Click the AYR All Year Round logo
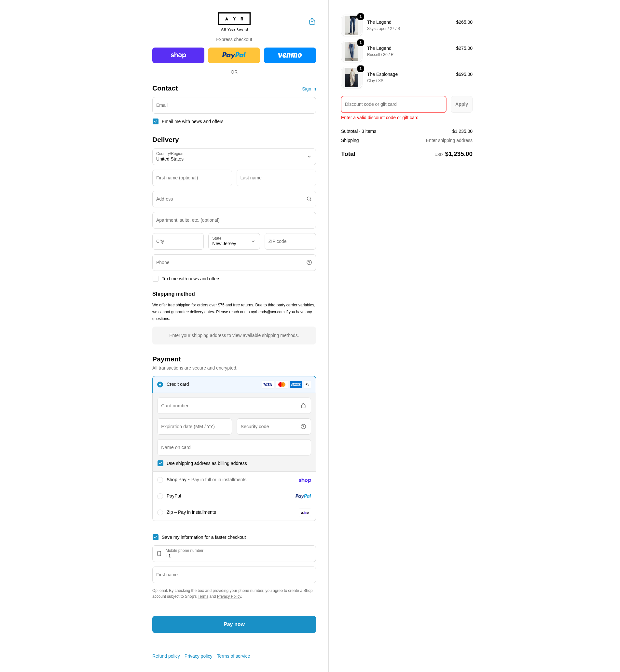Viewport: 620px width, 672px height. point(234,22)
